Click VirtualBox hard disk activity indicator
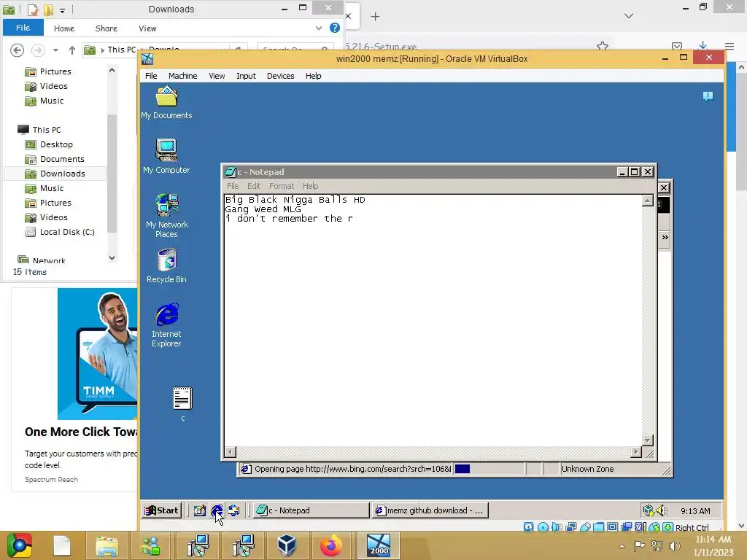This screenshot has height=560, width=747. tap(528, 527)
